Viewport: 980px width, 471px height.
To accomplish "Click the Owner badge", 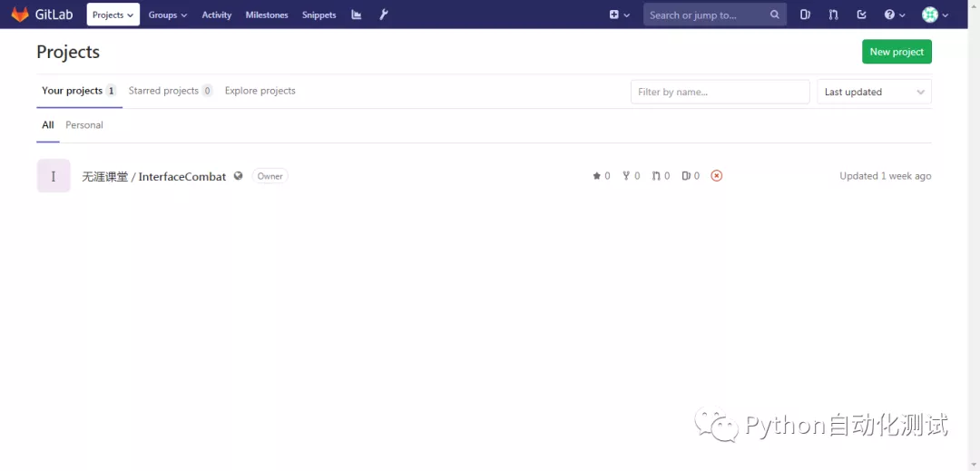I will click(x=270, y=176).
